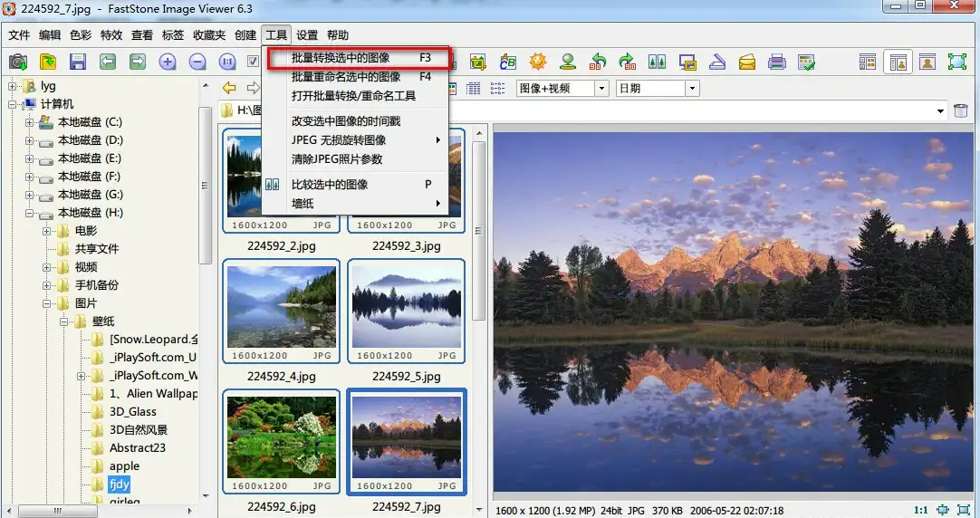Click the zoom out minus icon
This screenshot has width=980, height=518.
pyautogui.click(x=197, y=62)
